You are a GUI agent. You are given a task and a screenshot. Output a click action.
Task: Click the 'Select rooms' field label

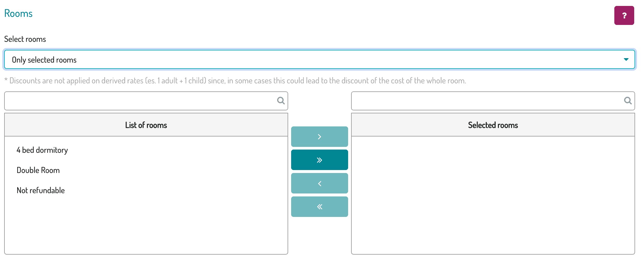25,39
